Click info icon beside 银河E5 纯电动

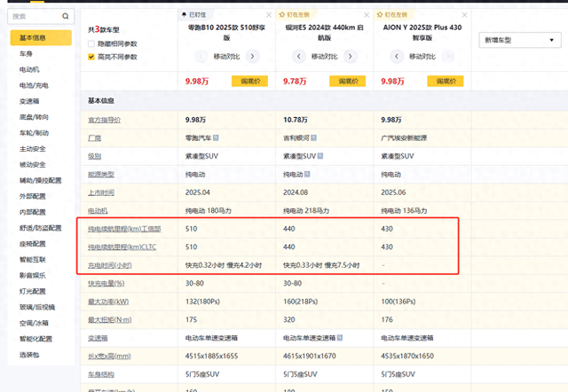[x=307, y=174]
